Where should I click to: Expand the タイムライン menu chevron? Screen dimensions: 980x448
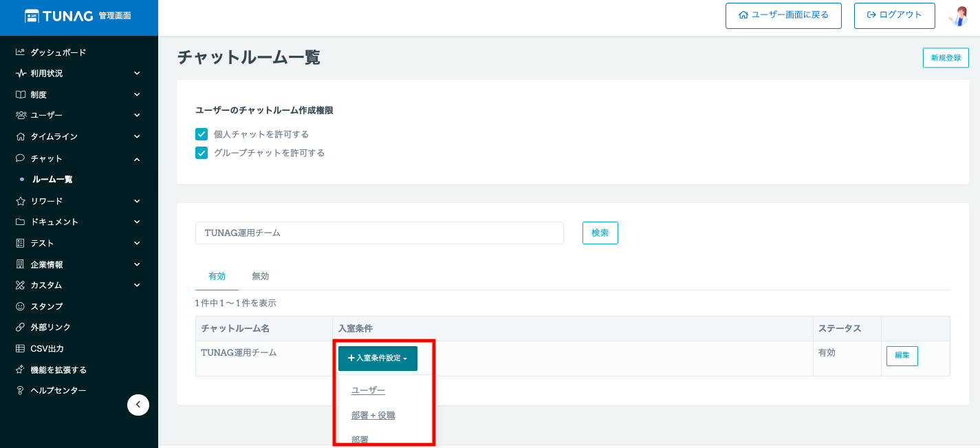click(137, 136)
